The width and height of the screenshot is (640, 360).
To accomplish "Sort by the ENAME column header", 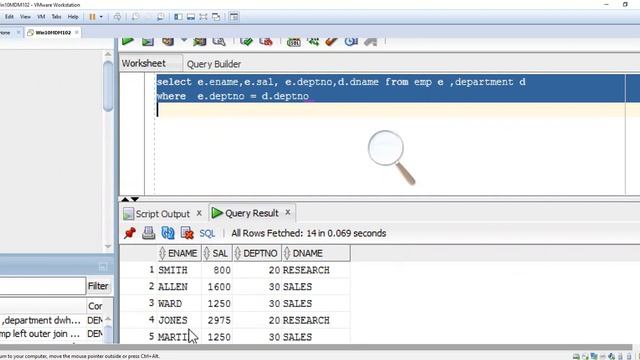I will [179, 253].
